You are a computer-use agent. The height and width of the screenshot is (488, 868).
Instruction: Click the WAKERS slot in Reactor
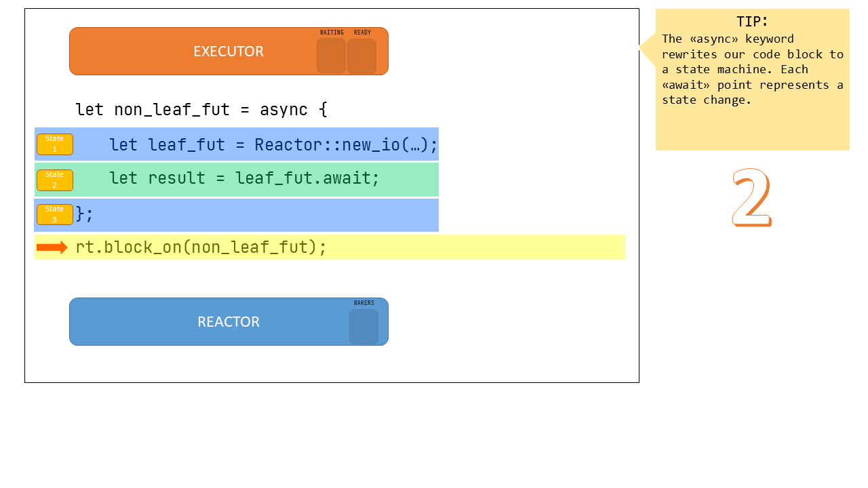[363, 327]
